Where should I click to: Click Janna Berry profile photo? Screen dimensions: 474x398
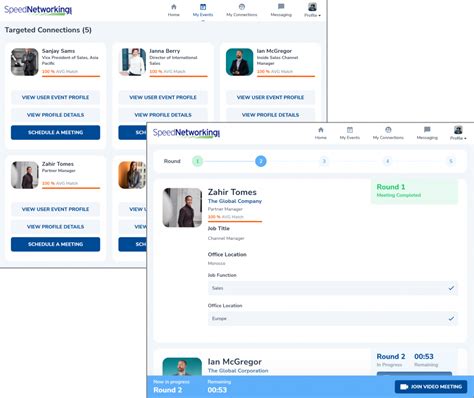coord(132,62)
